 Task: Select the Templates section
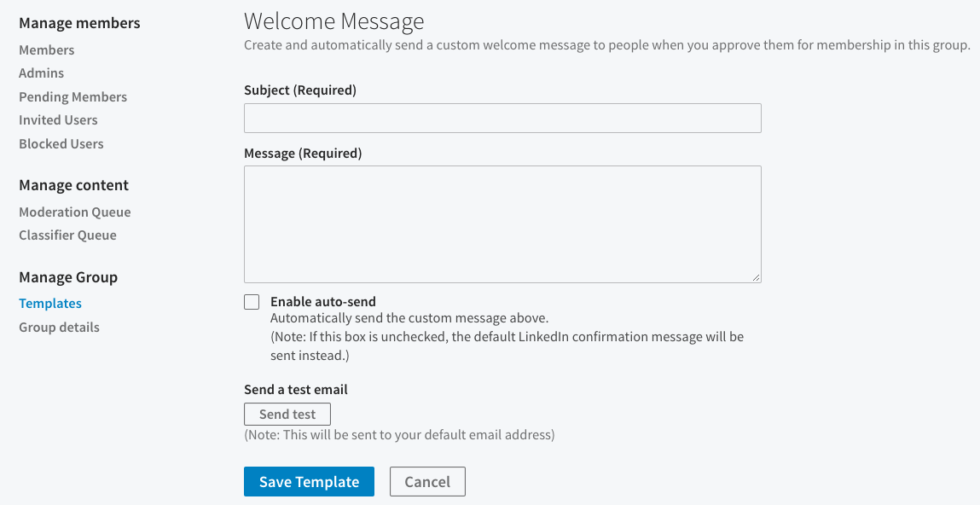(x=49, y=303)
